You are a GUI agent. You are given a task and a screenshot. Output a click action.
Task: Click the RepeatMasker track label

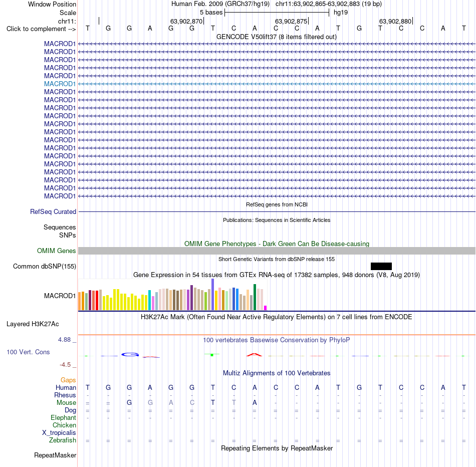point(55,455)
